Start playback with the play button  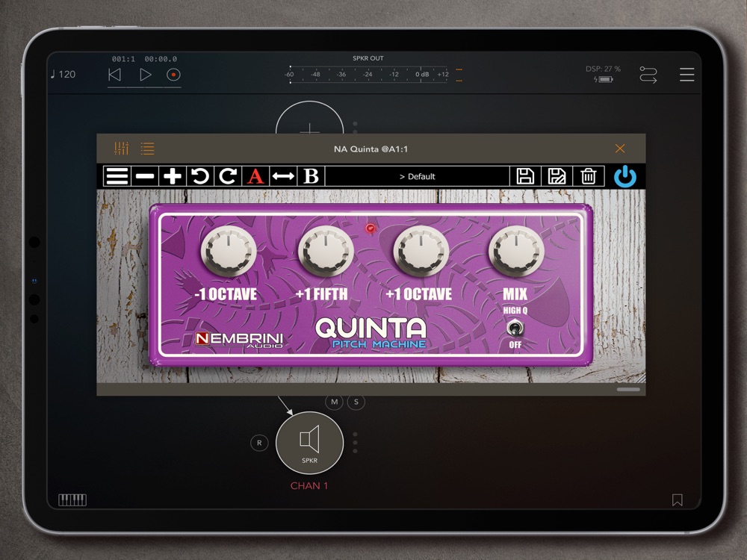coord(146,75)
